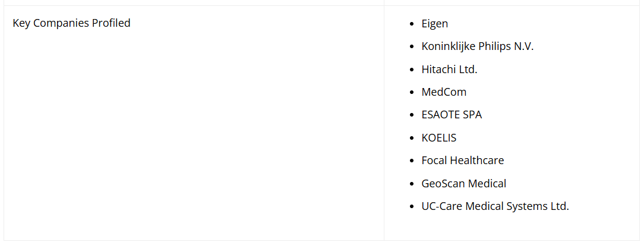The image size is (644, 245).
Task: Click UC-Care Medical Systems Ltd. text
Action: 495,206
